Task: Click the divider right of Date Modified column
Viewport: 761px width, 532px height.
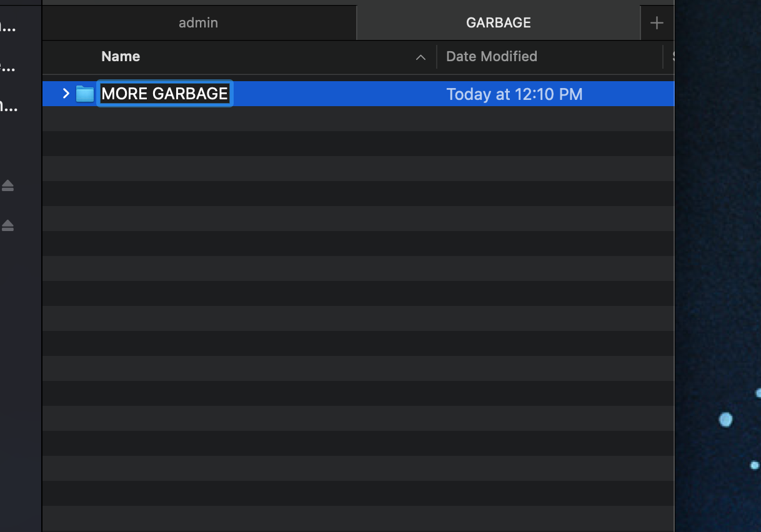Action: click(x=663, y=57)
